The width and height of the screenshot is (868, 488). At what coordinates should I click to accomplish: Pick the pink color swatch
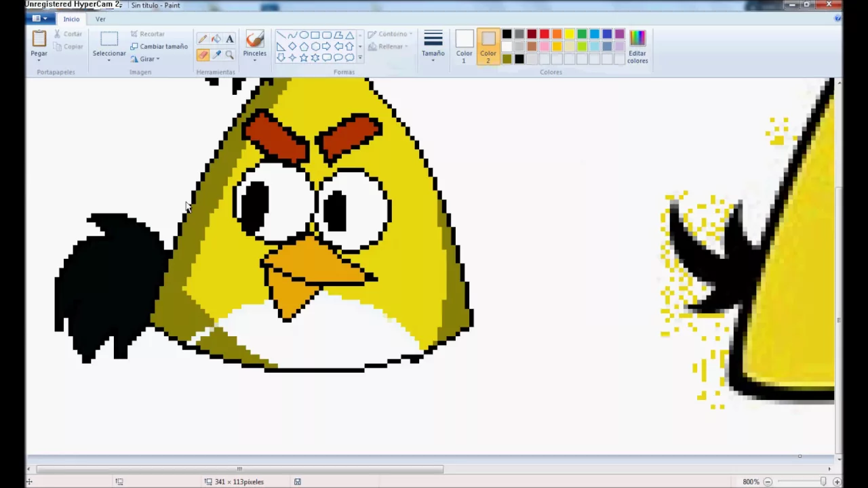tap(545, 47)
